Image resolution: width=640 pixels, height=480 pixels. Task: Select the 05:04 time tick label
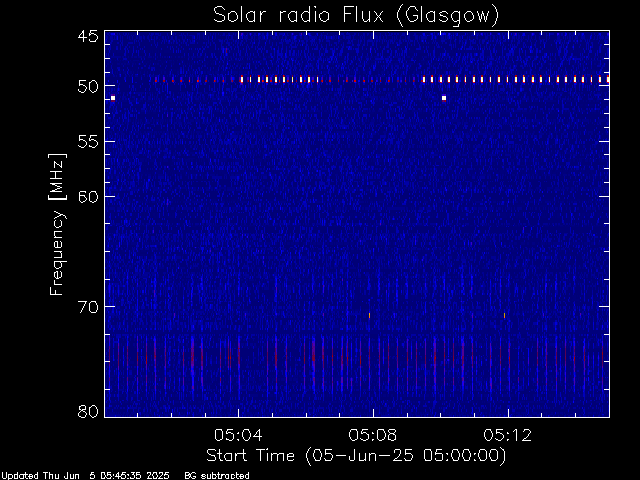[x=238, y=435]
